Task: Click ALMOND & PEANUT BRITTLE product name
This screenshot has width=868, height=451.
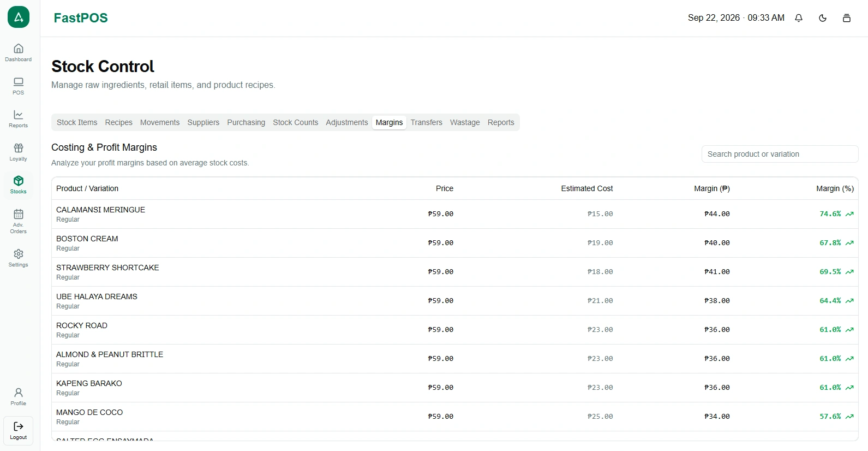Action: click(x=110, y=354)
